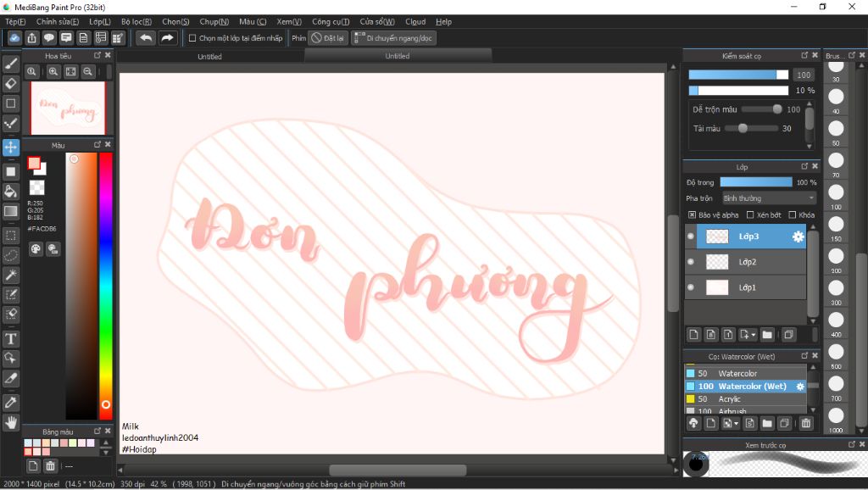
Task: Select the Text tool
Action: 10,338
